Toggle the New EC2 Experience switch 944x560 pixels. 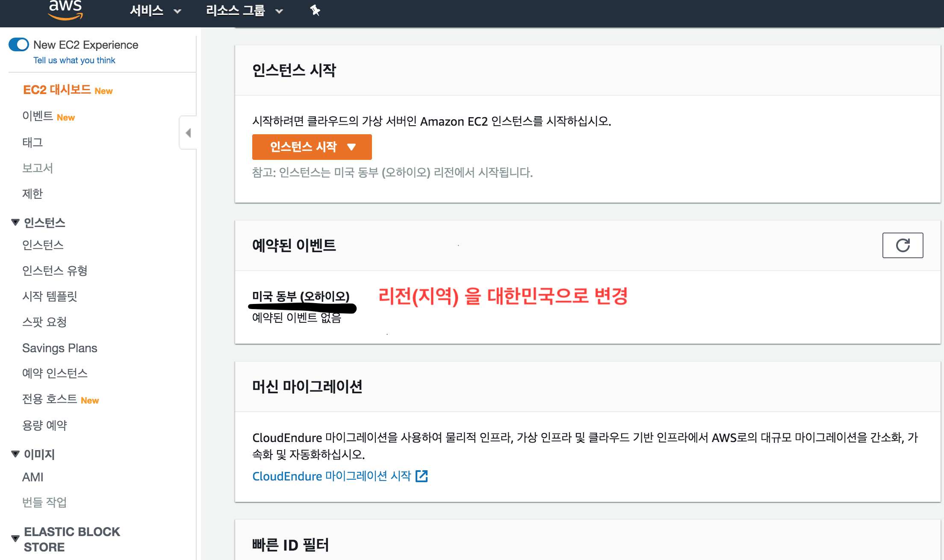click(x=19, y=44)
